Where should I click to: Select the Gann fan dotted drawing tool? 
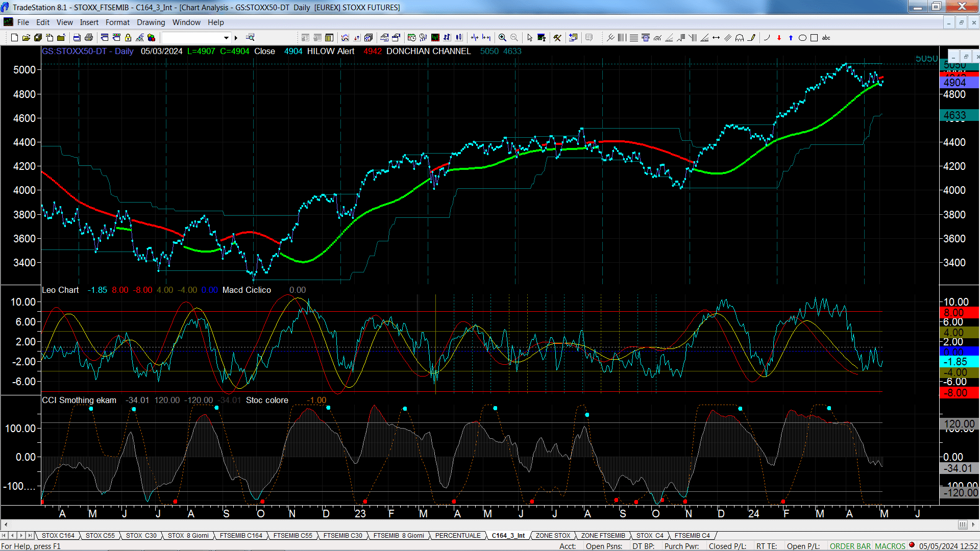point(669,38)
